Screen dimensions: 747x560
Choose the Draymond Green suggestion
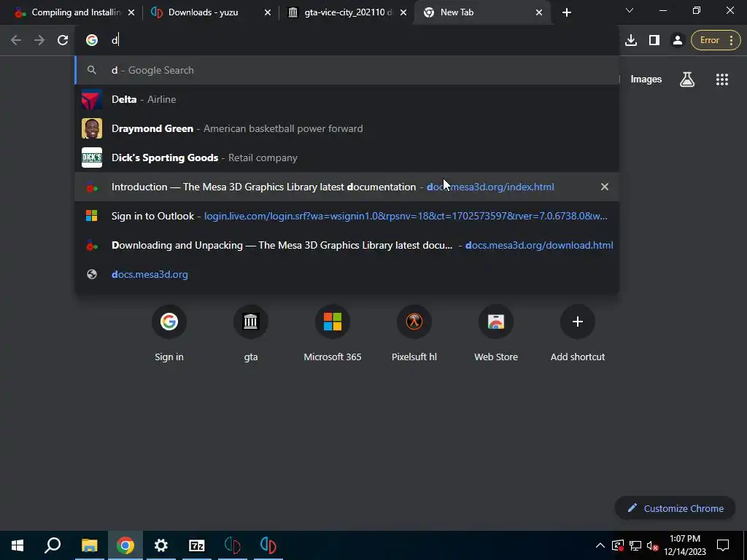(347, 128)
